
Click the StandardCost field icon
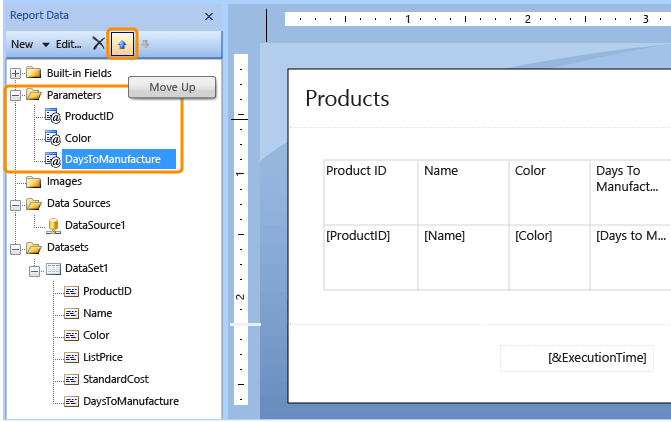71,379
